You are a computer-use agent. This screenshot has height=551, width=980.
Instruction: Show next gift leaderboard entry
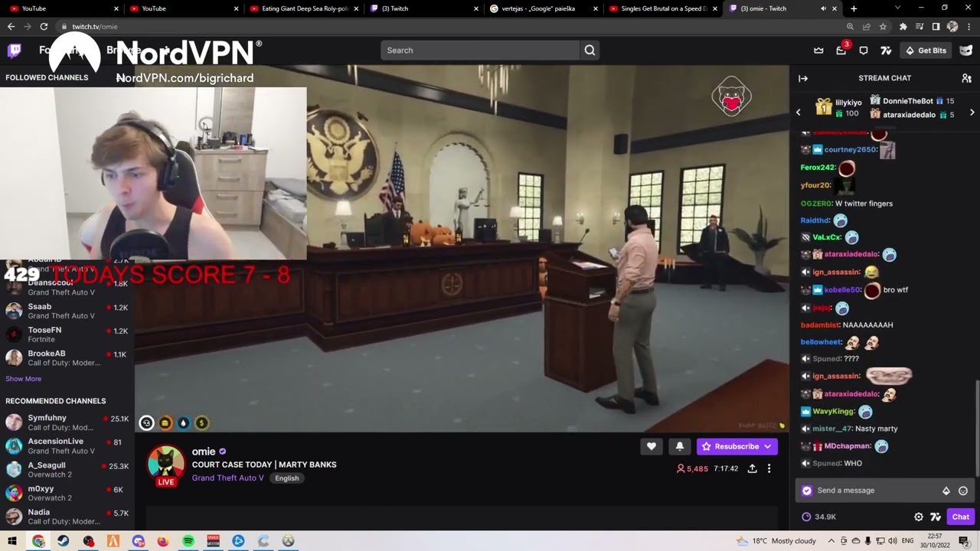pos(972,112)
